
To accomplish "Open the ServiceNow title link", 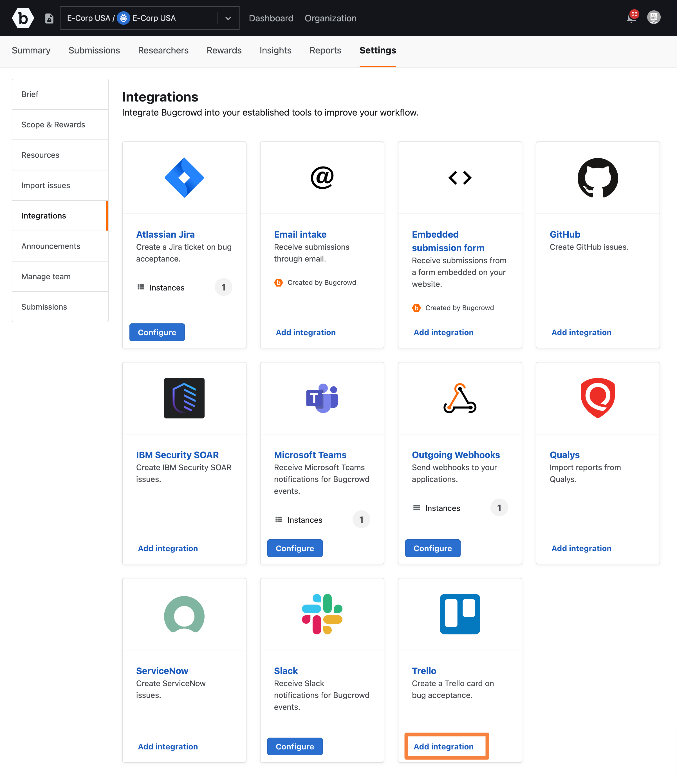I will click(162, 671).
